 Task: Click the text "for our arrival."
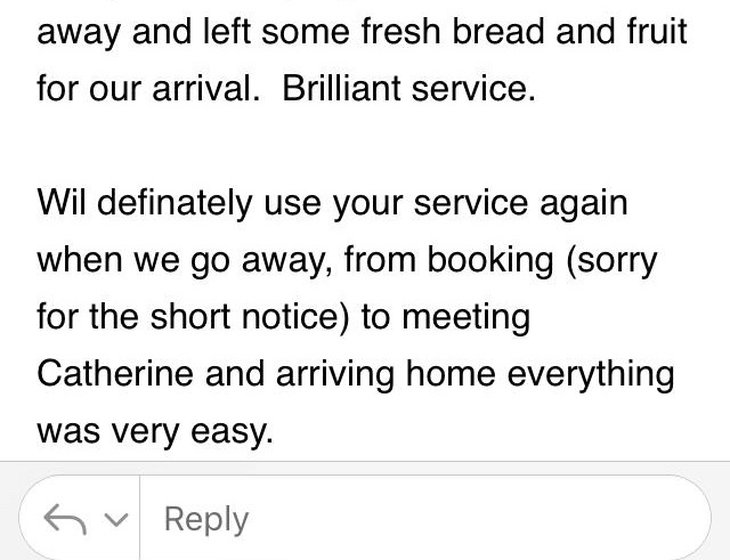[152, 88]
